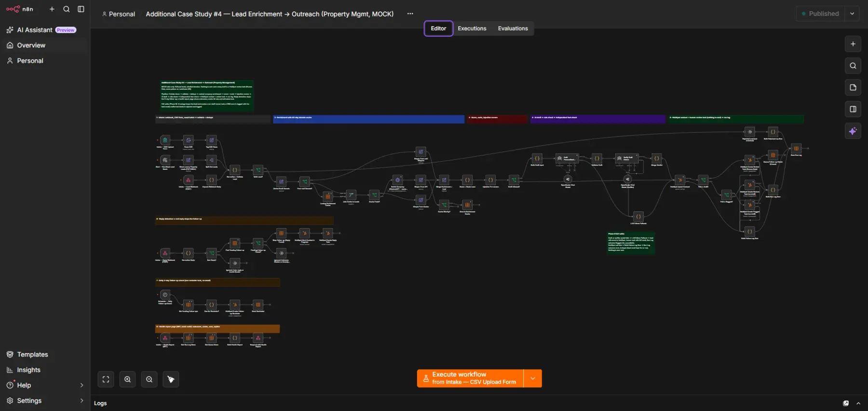Select the green workflow description sticky note
This screenshot has height=411, width=868.
pyautogui.click(x=206, y=96)
